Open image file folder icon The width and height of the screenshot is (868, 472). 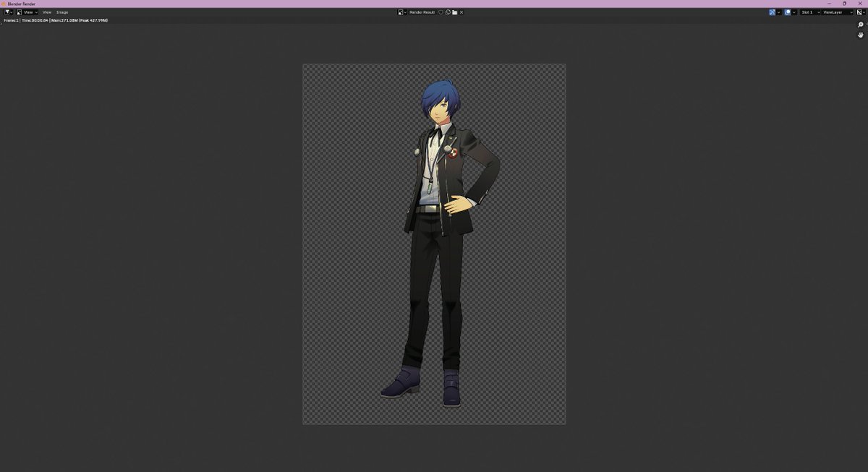454,12
